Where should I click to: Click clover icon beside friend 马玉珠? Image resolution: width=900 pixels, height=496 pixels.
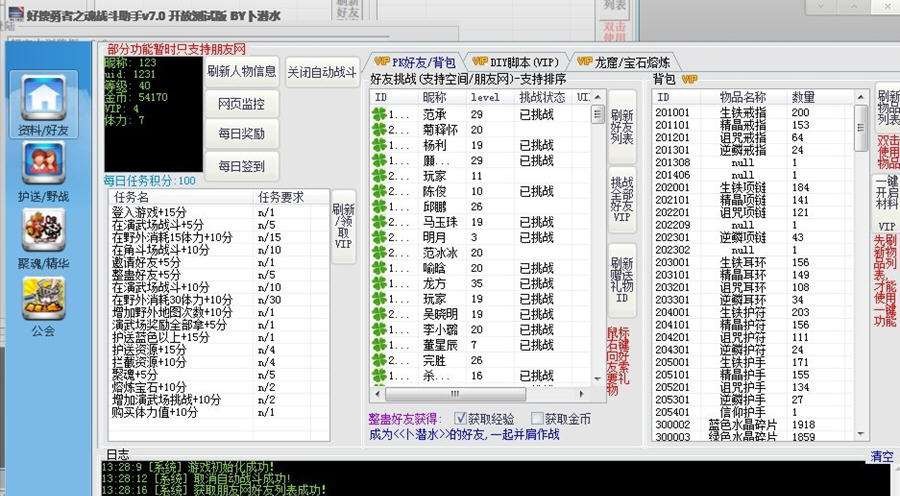pyautogui.click(x=379, y=222)
